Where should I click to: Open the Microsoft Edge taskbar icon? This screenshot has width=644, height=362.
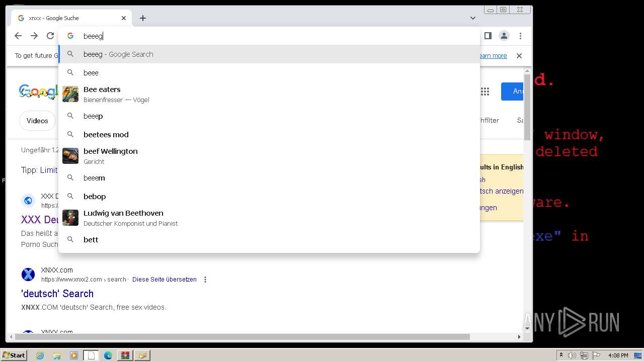(108, 355)
